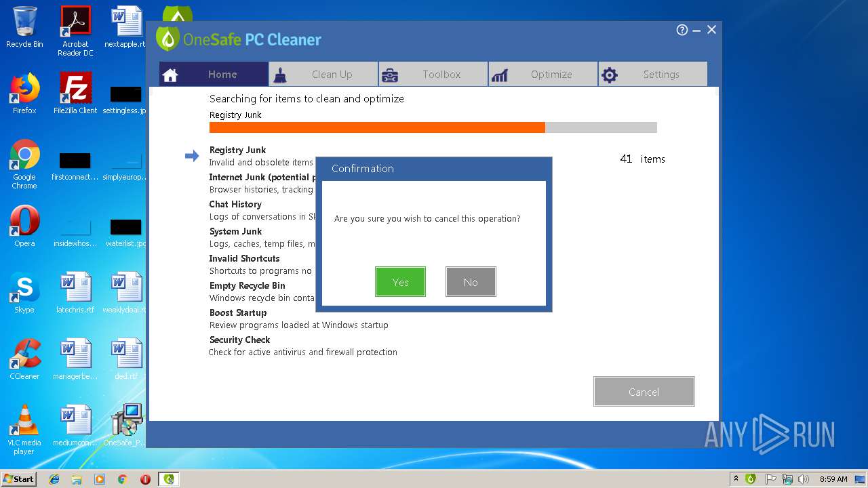Show hidden system tray icons

736,479
